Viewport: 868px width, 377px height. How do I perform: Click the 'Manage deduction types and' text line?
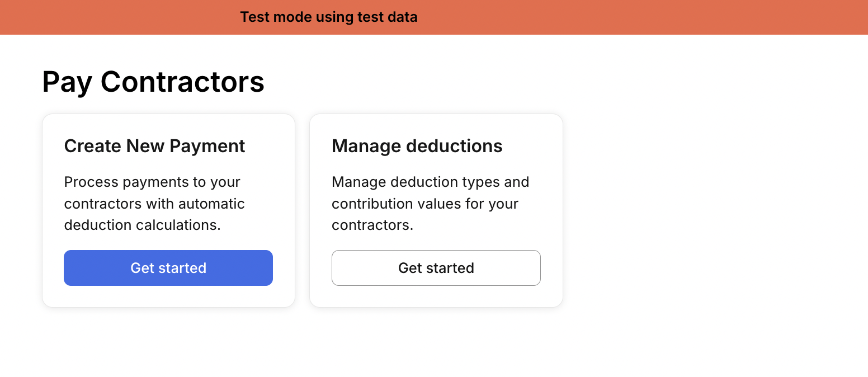coord(431,182)
